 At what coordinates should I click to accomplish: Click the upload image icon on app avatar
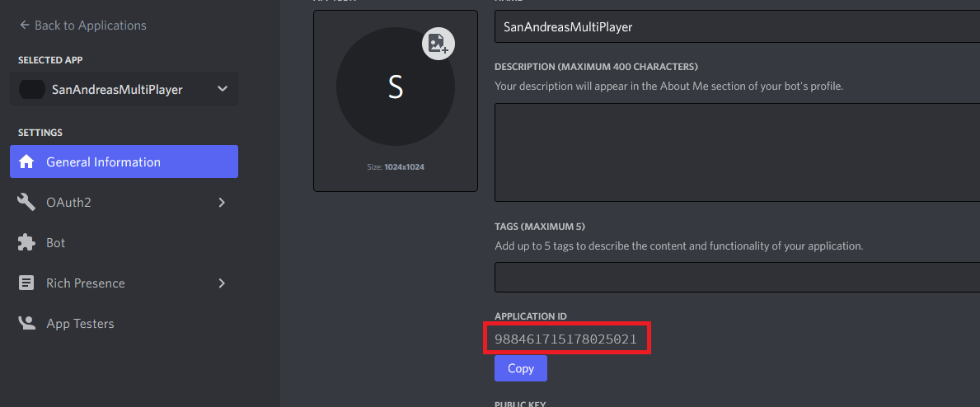point(438,44)
